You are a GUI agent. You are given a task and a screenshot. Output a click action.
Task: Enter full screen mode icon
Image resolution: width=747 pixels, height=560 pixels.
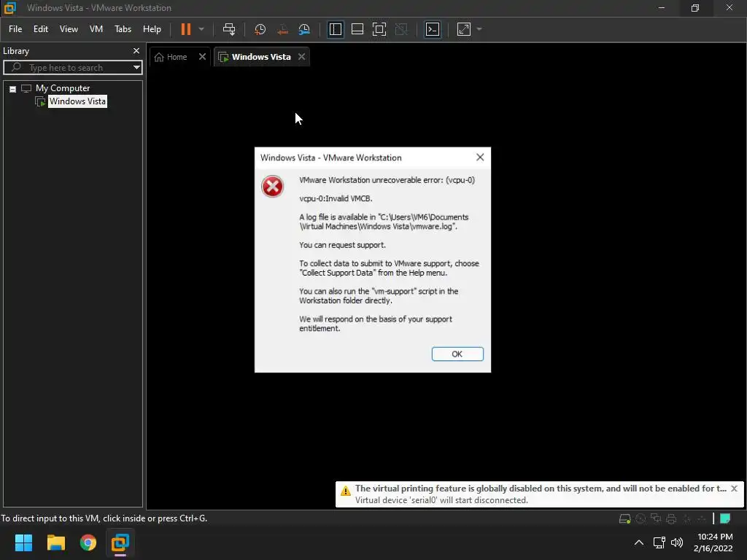tap(379, 29)
